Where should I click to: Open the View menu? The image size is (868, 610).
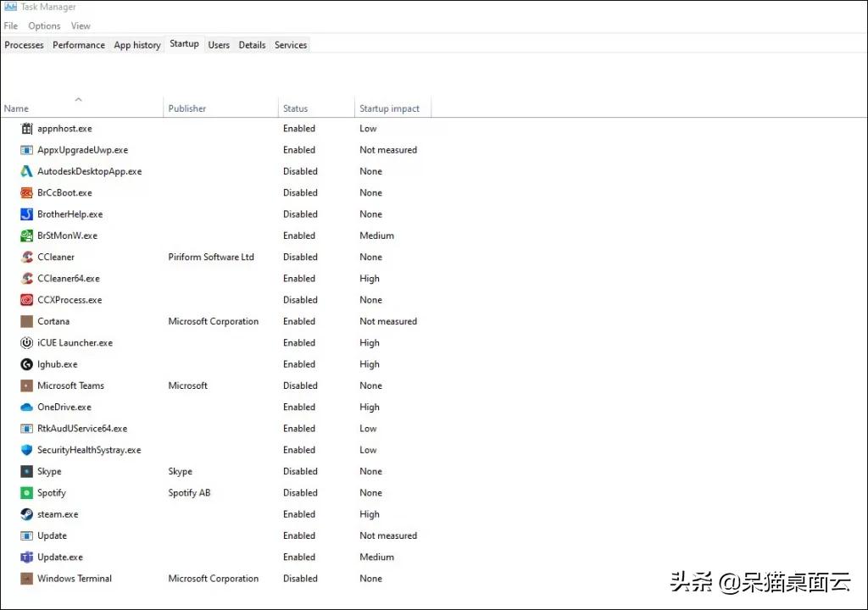coord(81,26)
